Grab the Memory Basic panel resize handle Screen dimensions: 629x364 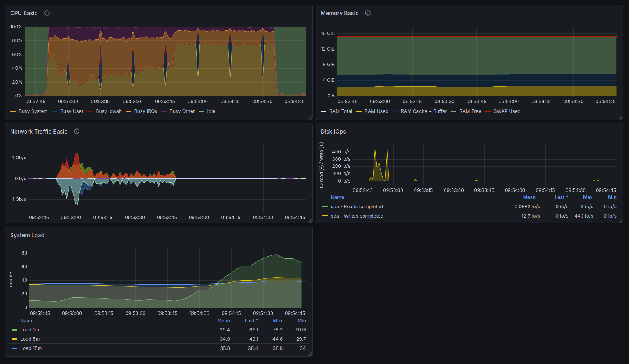pos(621,118)
